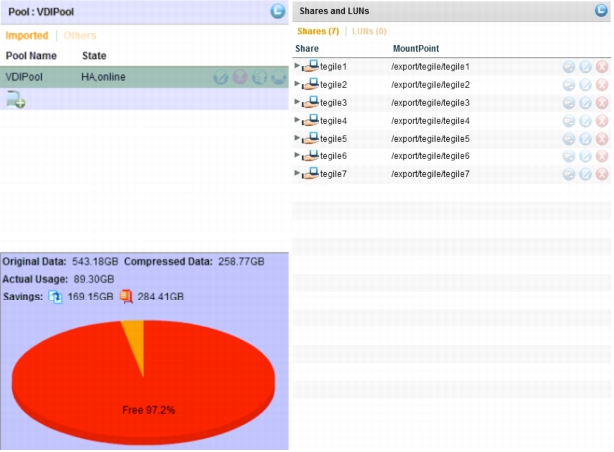
Task: Click the deduplication savings icon
Action: [x=55, y=297]
